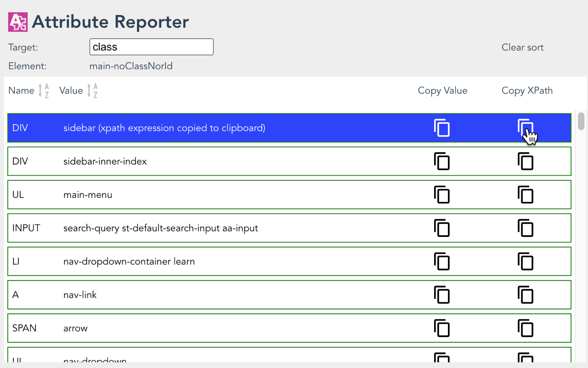Select the nav-link value text

point(80,295)
